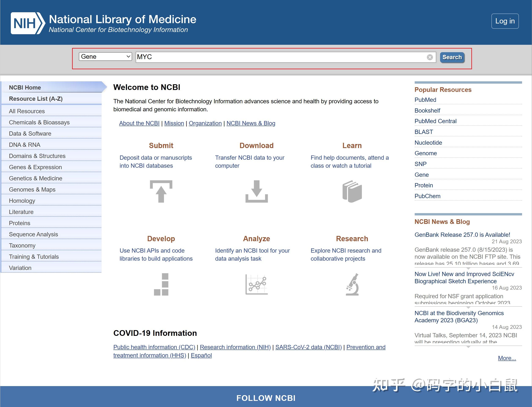
Task: Click the Learn books icon
Action: point(352,191)
